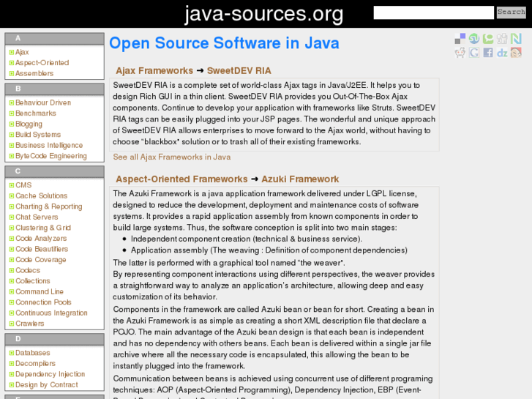The image size is (532, 399).
Task: Focus the search text field
Action: coord(434,12)
